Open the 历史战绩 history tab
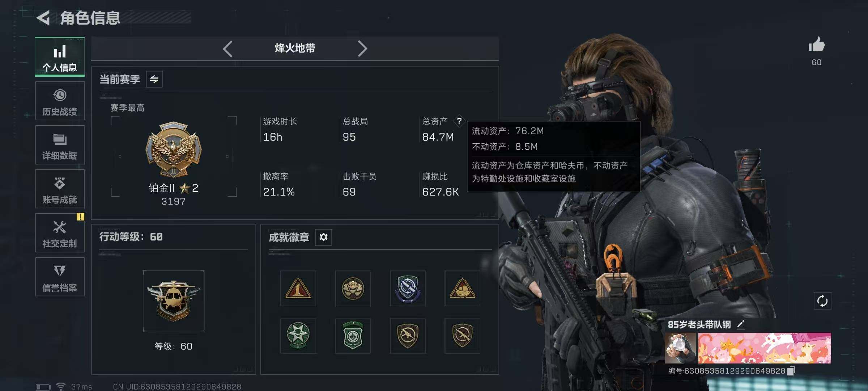Screen dimensions: 868x391 [x=60, y=101]
